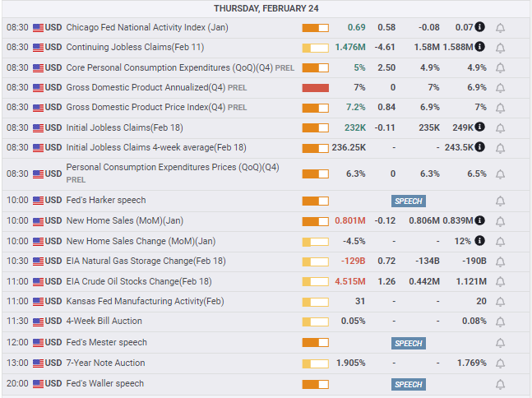Viewport: 532px width, 398px height.
Task: Click actual value 4.515M
Action: [350, 281]
